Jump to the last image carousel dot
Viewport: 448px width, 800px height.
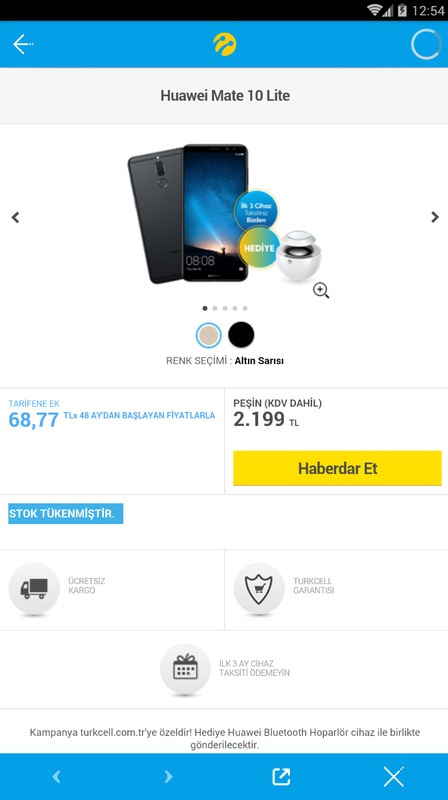tap(245, 308)
